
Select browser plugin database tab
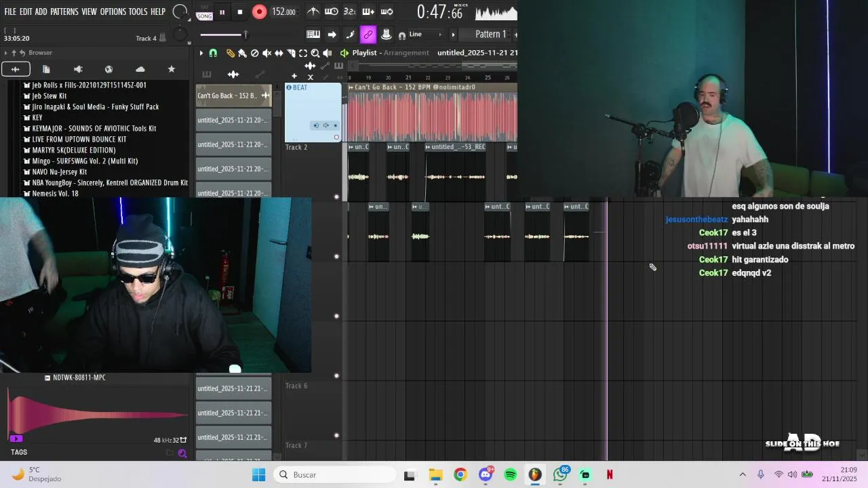78,69
